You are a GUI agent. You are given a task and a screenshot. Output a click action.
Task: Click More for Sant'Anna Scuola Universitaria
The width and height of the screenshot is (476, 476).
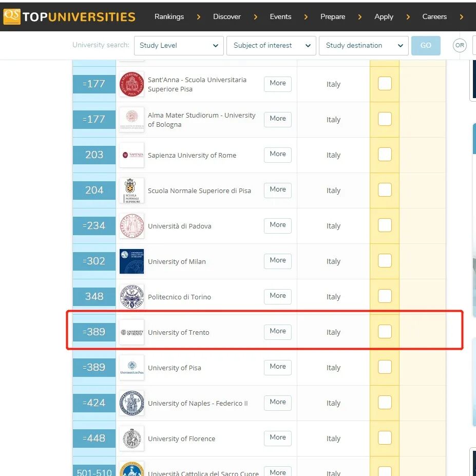(x=277, y=84)
